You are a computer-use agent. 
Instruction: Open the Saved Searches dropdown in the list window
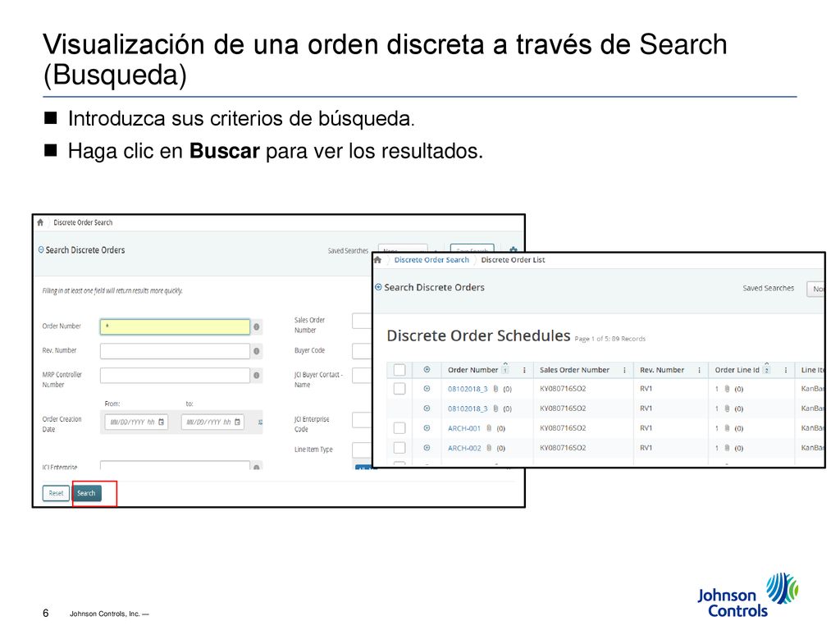815,289
